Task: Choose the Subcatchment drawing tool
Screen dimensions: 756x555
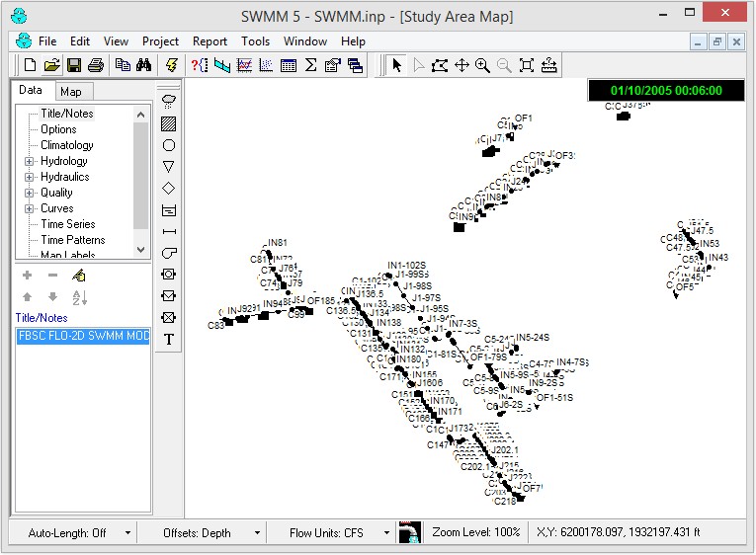Action: click(x=169, y=123)
